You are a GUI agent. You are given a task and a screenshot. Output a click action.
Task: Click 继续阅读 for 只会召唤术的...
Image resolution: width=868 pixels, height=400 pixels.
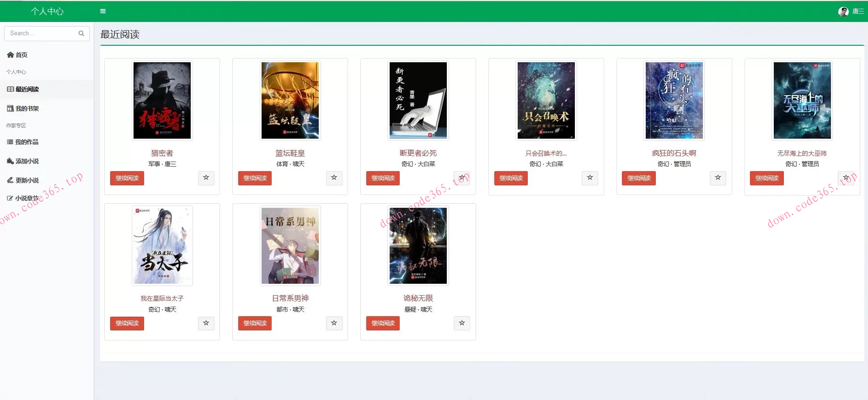tap(511, 178)
